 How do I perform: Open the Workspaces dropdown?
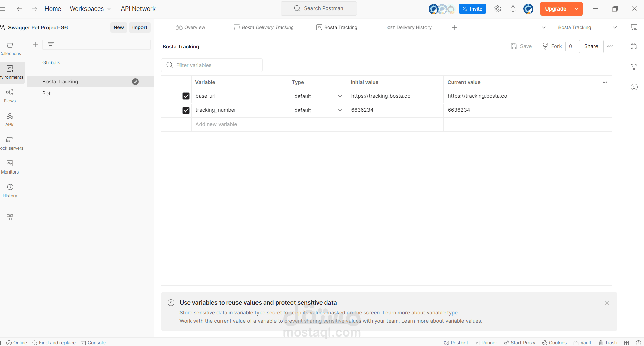[90, 9]
